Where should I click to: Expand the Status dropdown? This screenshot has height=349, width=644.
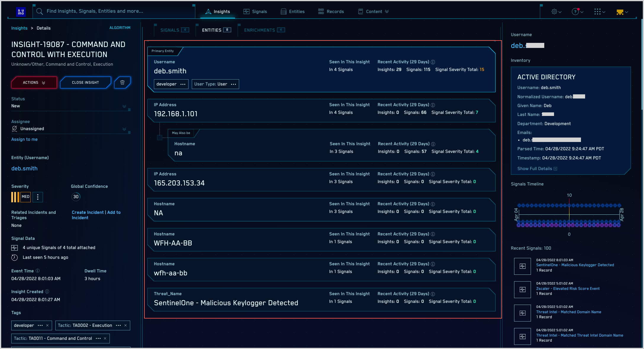(124, 106)
